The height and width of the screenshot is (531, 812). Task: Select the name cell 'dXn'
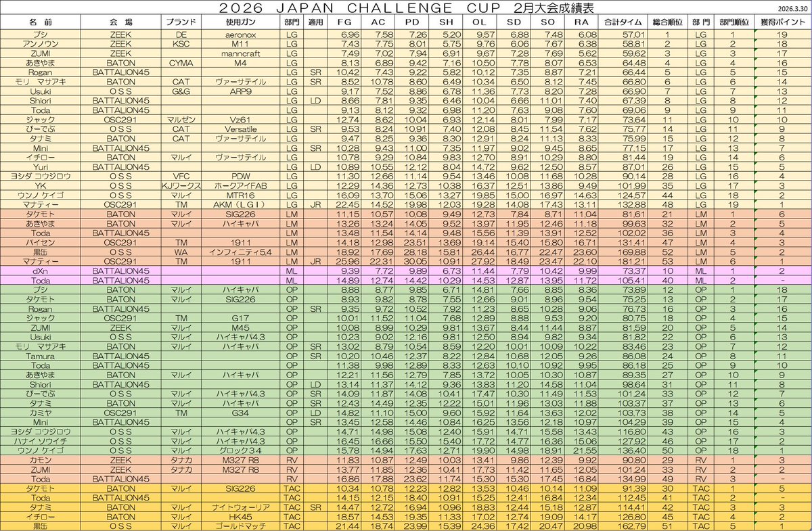pos(41,270)
